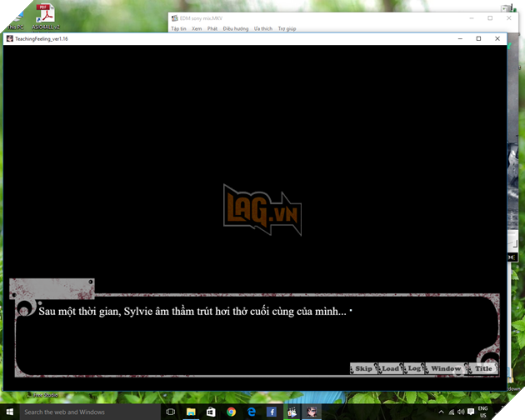Close the TeachingFeeling game window
Image resolution: width=525 pixels, height=420 pixels.
coord(497,38)
